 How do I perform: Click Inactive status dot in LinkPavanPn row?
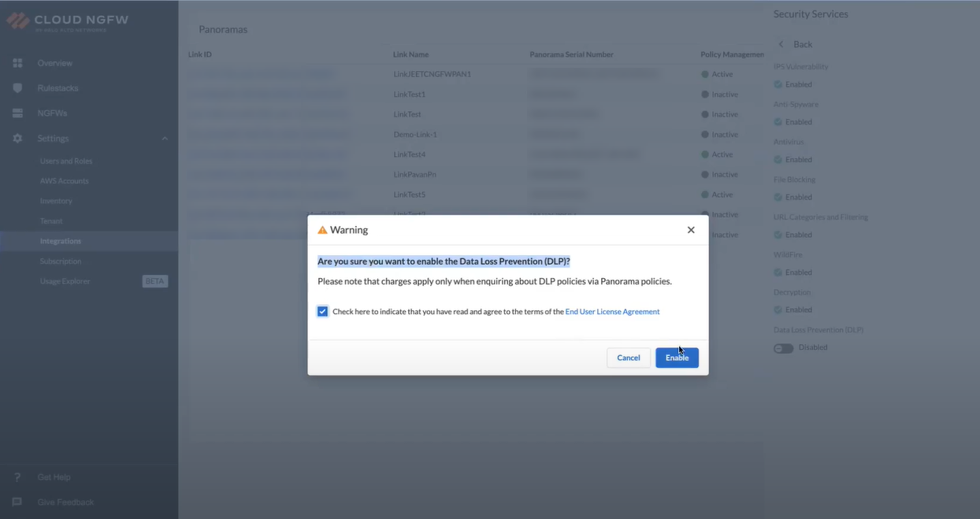pyautogui.click(x=705, y=175)
